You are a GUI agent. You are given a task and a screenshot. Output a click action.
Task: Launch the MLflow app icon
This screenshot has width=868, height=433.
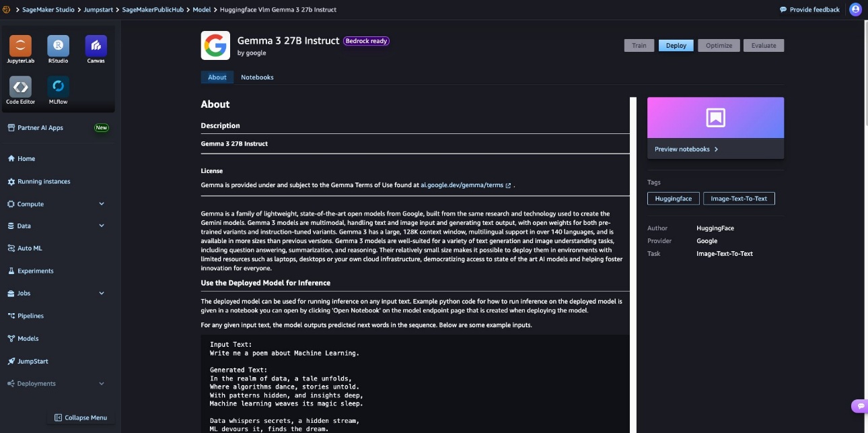pos(58,87)
